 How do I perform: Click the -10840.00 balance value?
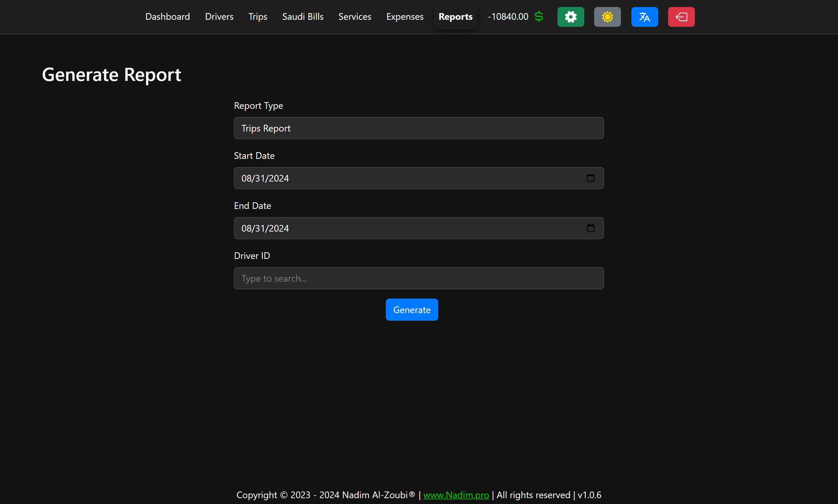(x=508, y=17)
